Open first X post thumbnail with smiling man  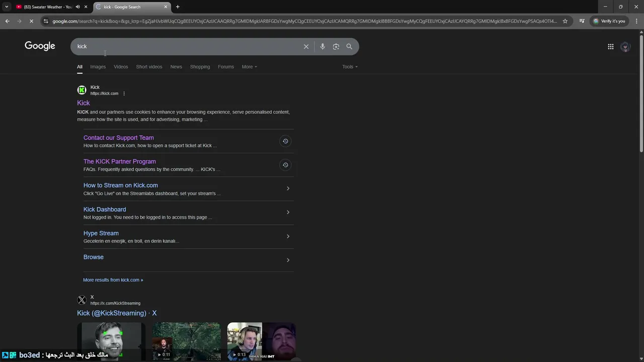111,341
